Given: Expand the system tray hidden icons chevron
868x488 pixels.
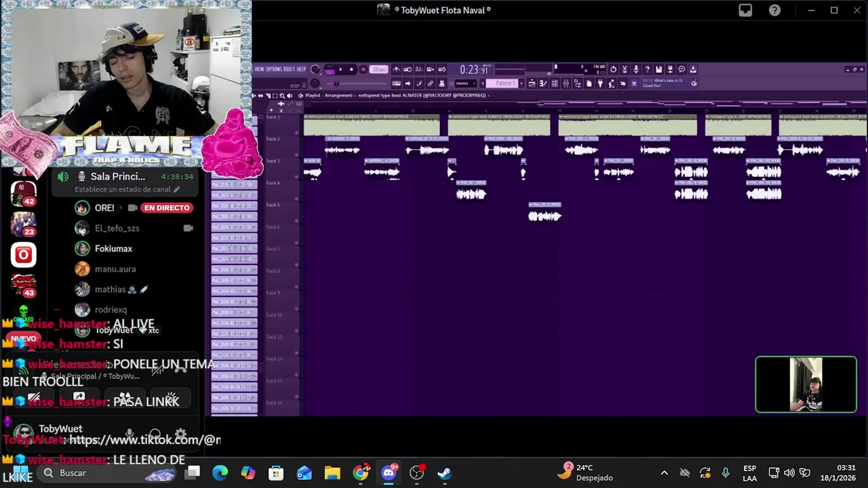Looking at the screenshot, I should pyautogui.click(x=664, y=472).
